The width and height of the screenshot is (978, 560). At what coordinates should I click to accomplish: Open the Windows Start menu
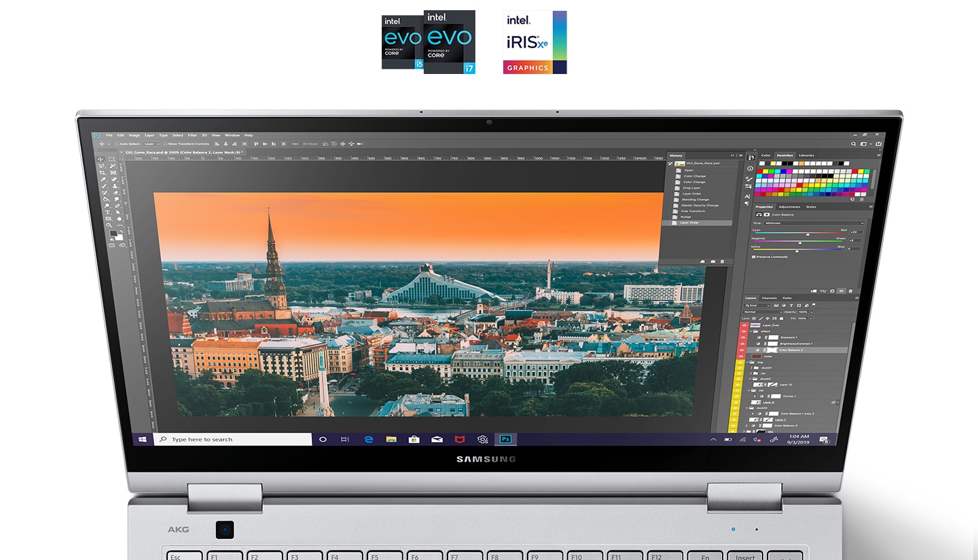(142, 439)
